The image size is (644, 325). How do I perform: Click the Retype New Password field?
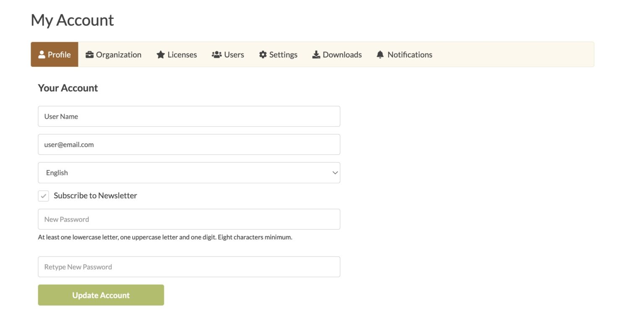(x=189, y=266)
